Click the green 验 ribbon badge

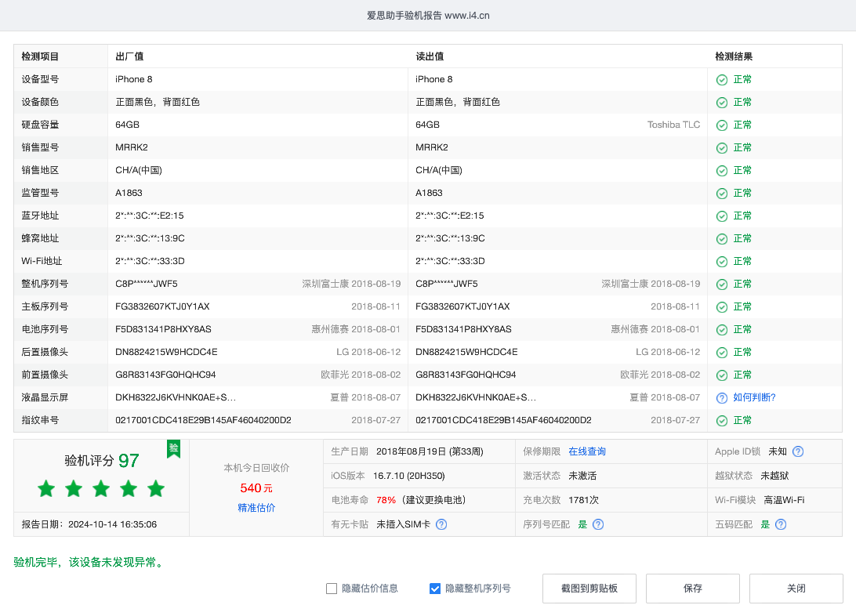(173, 448)
